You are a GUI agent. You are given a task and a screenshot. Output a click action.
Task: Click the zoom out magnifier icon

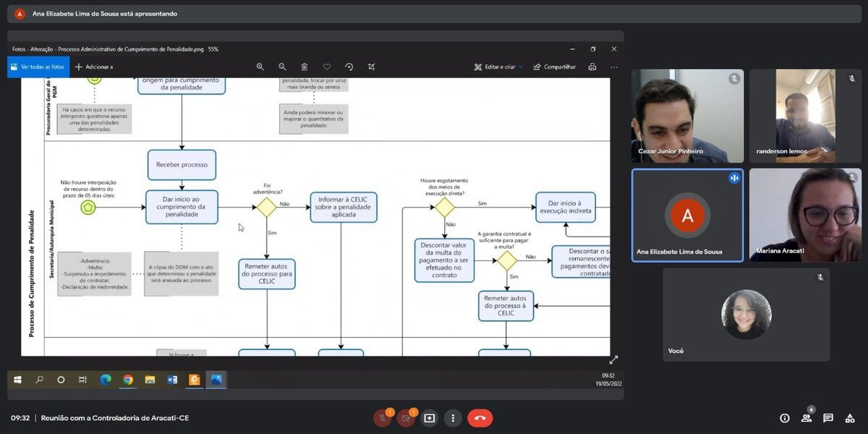pyautogui.click(x=283, y=67)
